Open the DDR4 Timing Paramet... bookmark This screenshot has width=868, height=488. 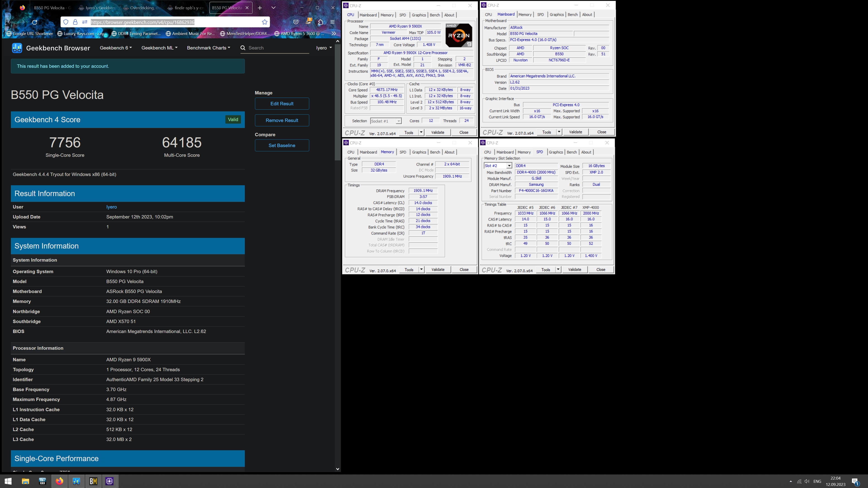[136, 33]
